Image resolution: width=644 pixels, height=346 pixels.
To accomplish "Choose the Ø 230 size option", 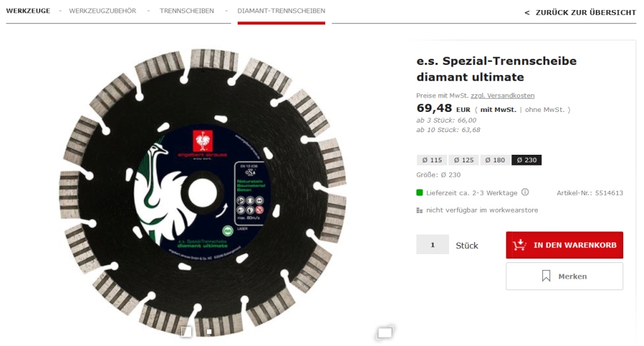I will [x=526, y=160].
